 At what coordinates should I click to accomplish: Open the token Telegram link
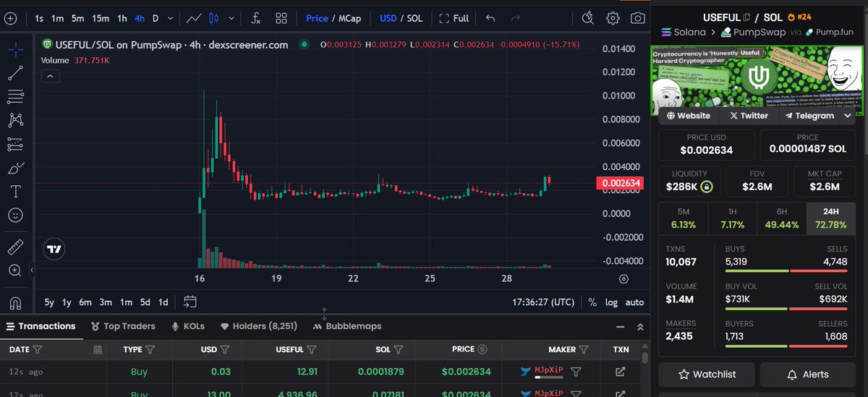coord(809,116)
